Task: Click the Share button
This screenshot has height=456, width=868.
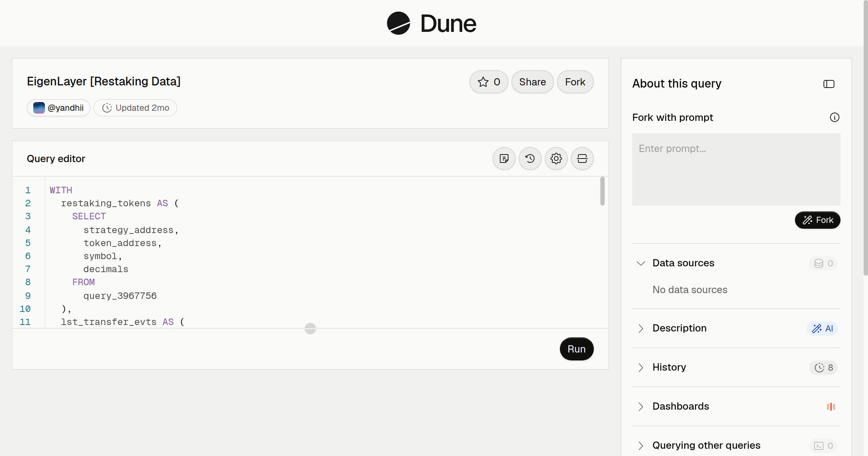Action: point(532,82)
